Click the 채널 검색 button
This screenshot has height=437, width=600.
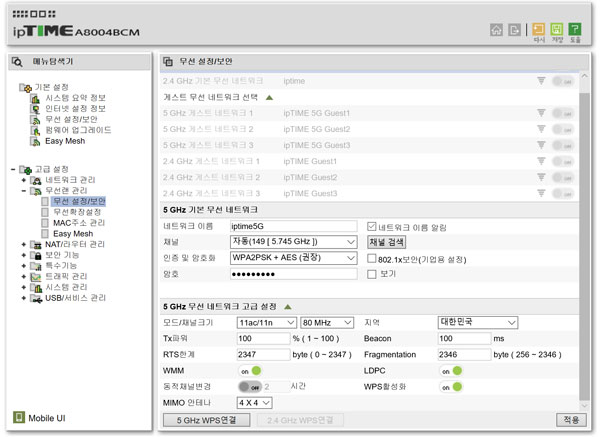tap(386, 242)
